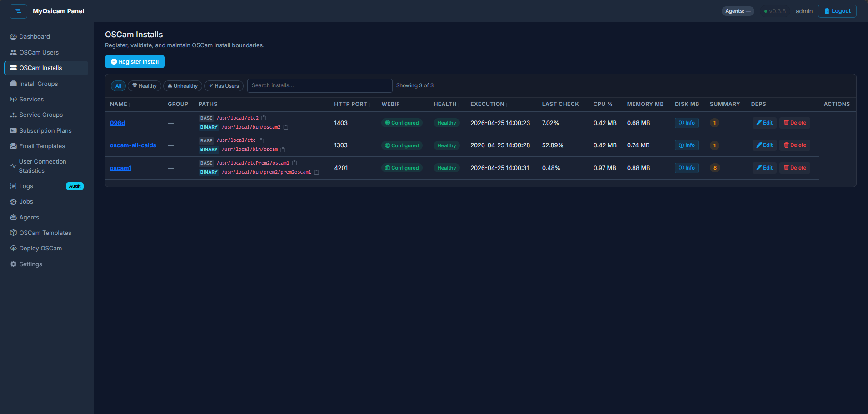
Task: Sort table by Last Check column
Action: tap(562, 104)
